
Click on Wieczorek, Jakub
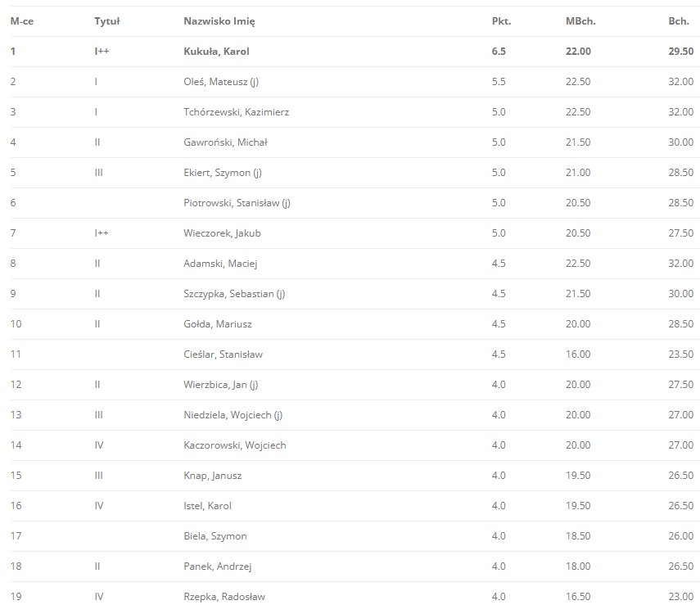click(223, 233)
